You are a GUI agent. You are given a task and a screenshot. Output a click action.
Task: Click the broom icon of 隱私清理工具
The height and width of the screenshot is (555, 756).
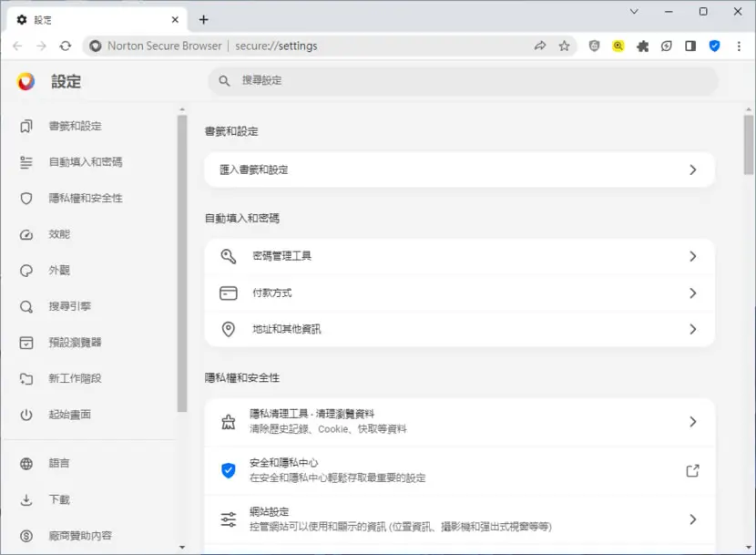228,422
